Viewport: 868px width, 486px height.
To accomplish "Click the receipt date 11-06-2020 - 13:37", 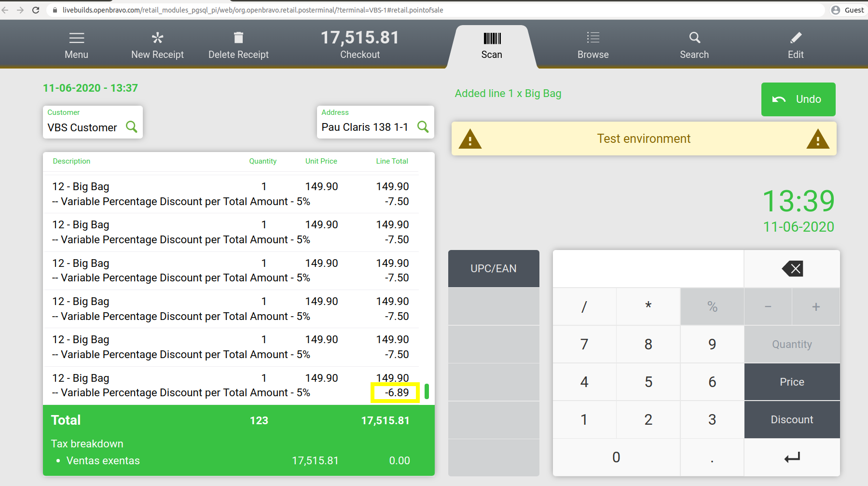I will [x=90, y=88].
